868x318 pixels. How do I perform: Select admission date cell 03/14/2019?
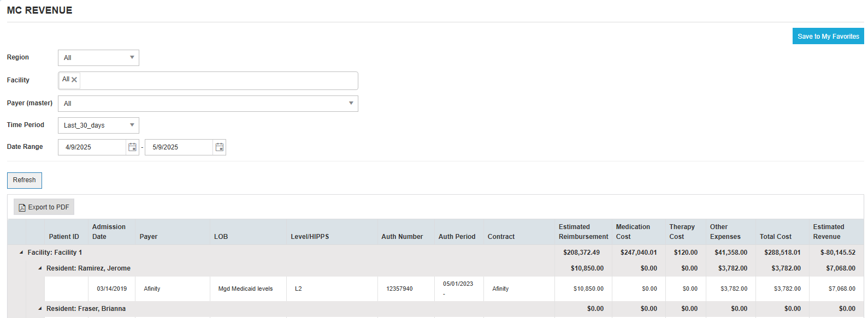[111, 289]
